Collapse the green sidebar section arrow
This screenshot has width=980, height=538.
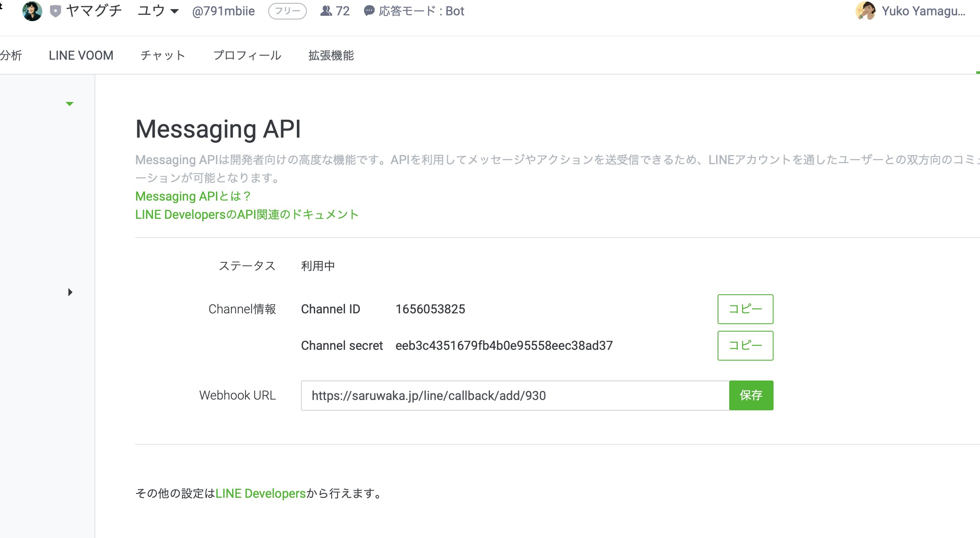(70, 104)
